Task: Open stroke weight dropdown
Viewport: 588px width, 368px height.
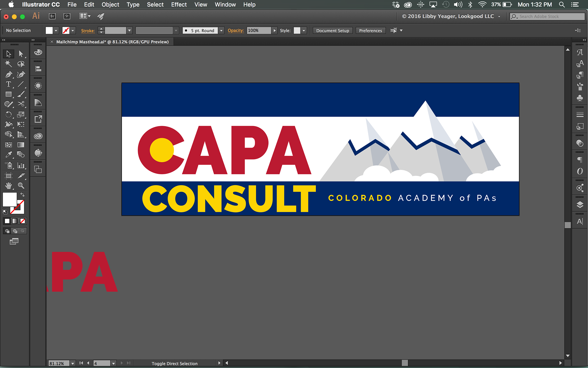Action: [130, 30]
